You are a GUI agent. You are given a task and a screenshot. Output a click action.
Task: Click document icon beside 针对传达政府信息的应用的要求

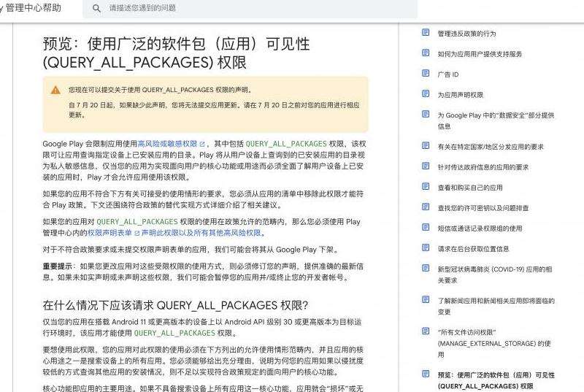426,166
